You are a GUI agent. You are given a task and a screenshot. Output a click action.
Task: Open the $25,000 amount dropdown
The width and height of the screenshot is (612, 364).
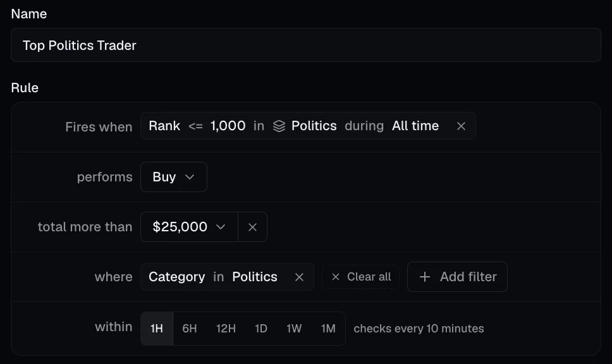point(189,227)
